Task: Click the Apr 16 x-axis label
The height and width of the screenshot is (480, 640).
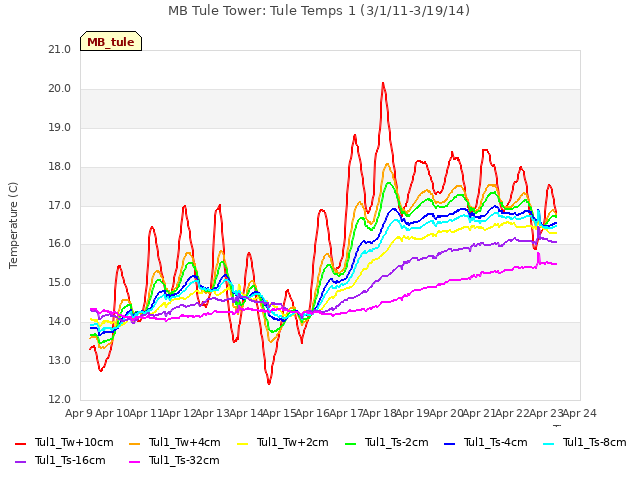Action: [x=312, y=413]
